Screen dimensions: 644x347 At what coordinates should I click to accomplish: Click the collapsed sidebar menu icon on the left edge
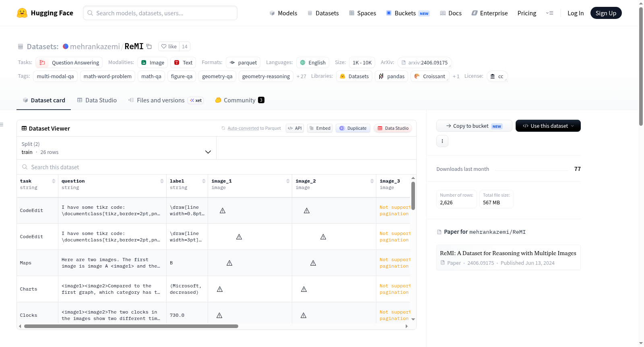pyautogui.click(x=2, y=125)
